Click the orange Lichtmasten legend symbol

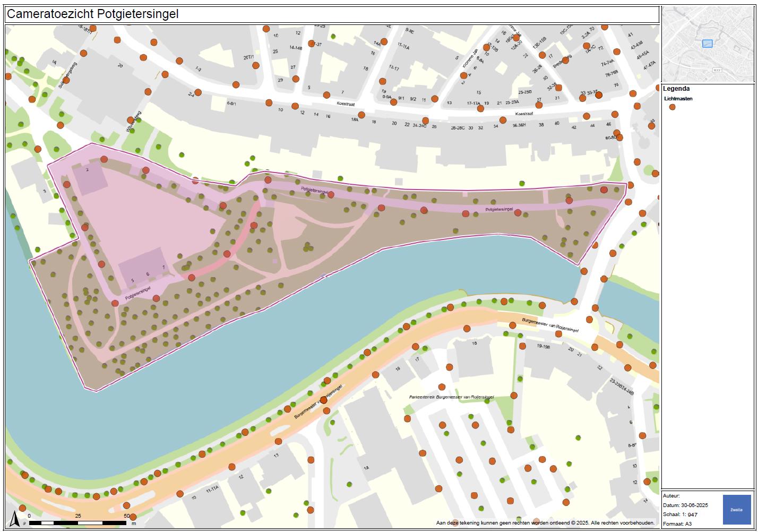(672, 107)
